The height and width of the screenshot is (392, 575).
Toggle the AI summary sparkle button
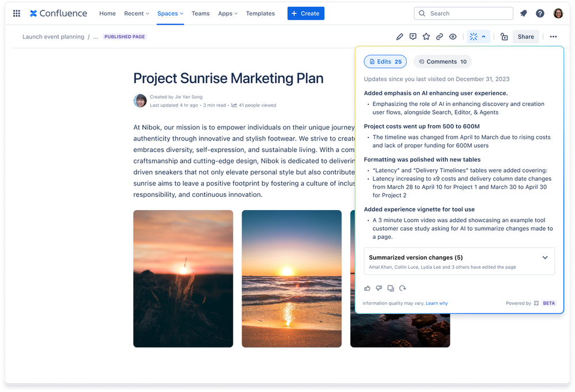pyautogui.click(x=474, y=37)
